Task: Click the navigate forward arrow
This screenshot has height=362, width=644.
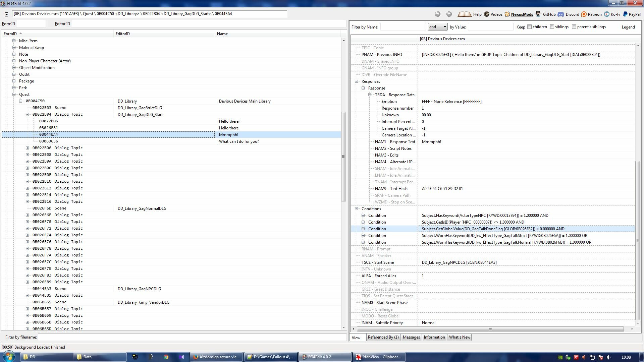Action: pyautogui.click(x=449, y=14)
